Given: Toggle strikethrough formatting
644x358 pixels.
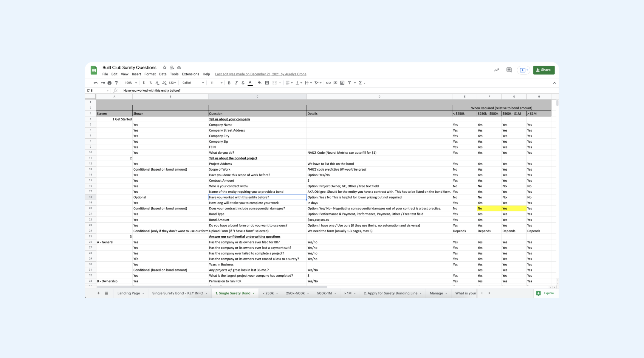Looking at the screenshot, I should tap(243, 83).
